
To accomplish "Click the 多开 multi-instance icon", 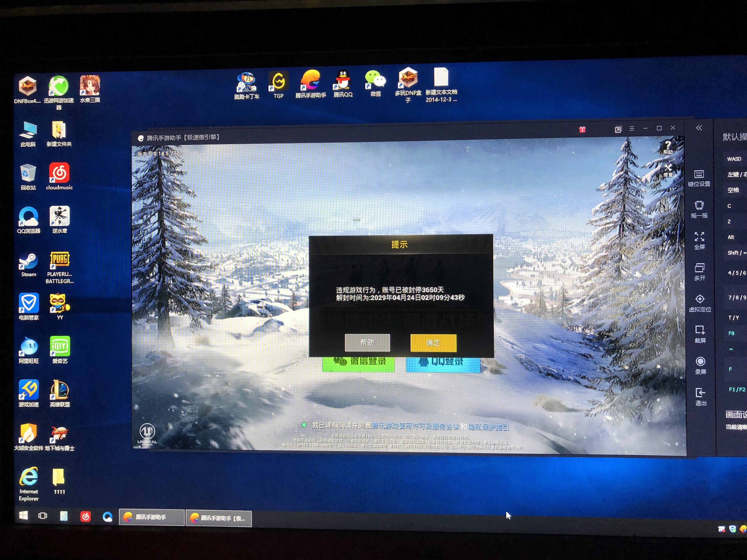I will (700, 272).
